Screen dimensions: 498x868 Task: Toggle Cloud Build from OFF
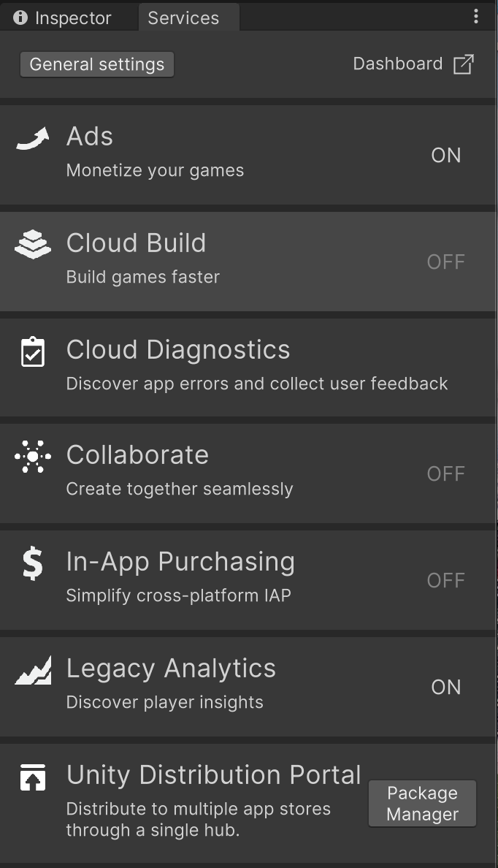pyautogui.click(x=445, y=262)
